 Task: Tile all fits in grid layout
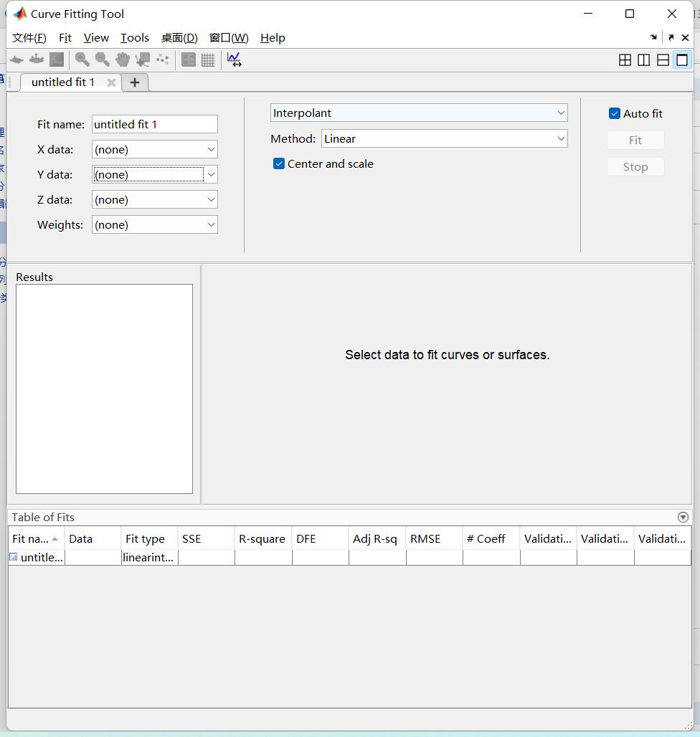click(625, 60)
